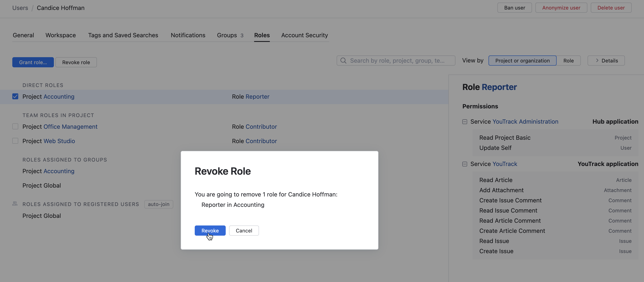Collapse the YouTrack Administration service section
This screenshot has height=282, width=644.
(465, 122)
